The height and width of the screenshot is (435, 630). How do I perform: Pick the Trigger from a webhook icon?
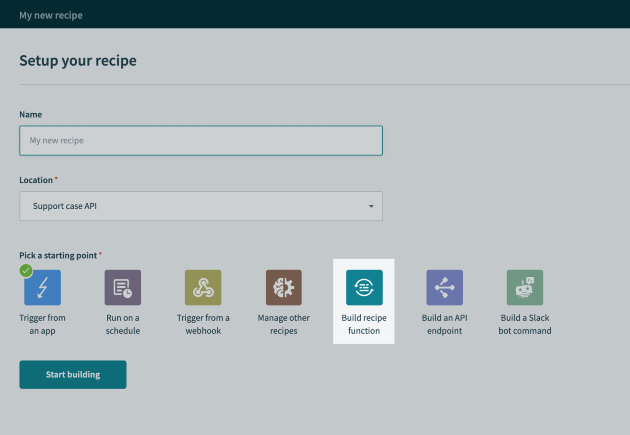[203, 288]
